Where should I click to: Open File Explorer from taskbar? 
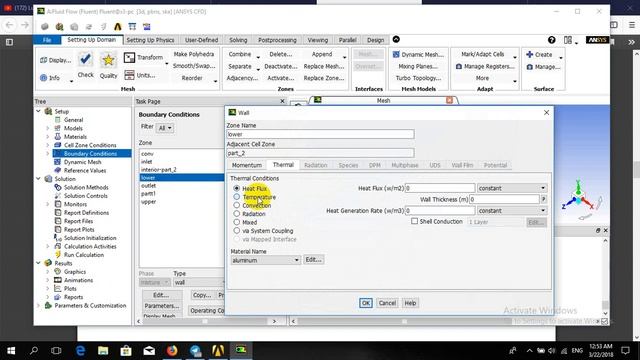pos(103,350)
